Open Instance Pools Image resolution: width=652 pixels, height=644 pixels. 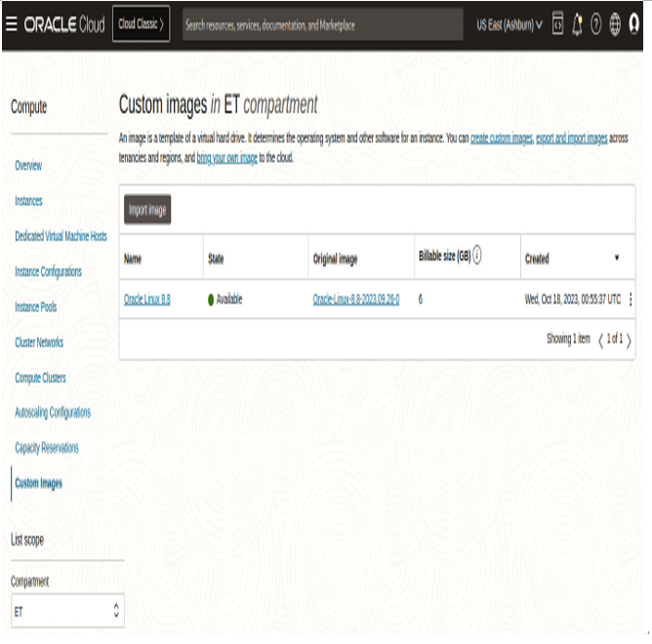click(36, 306)
